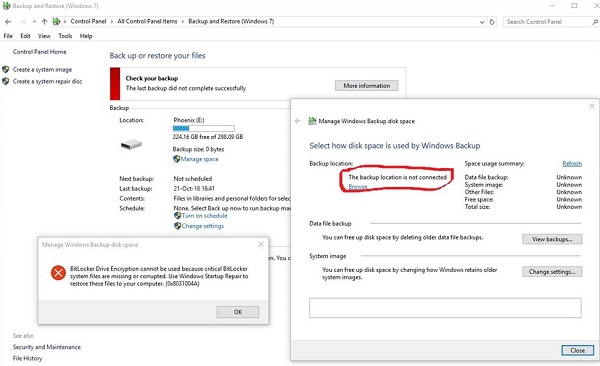Click Browse under backup location
The height and width of the screenshot is (366, 600).
coord(358,186)
